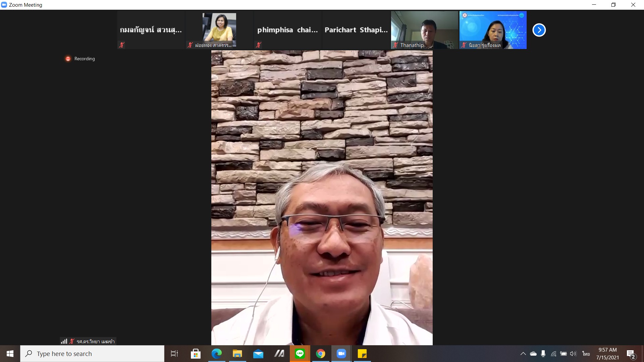Open File Explorer from taskbar
This screenshot has height=362, width=644.
click(x=237, y=354)
